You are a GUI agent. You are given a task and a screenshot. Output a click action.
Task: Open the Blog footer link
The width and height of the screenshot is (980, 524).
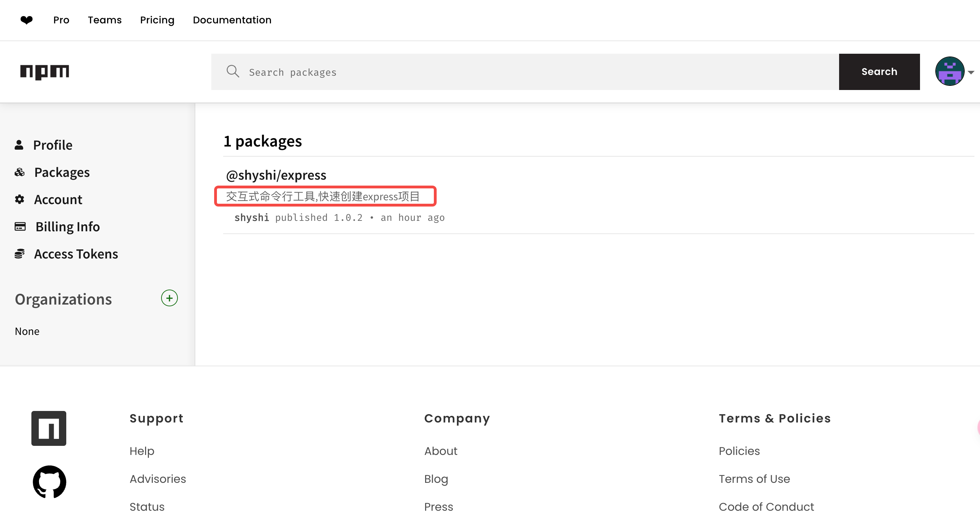click(436, 479)
